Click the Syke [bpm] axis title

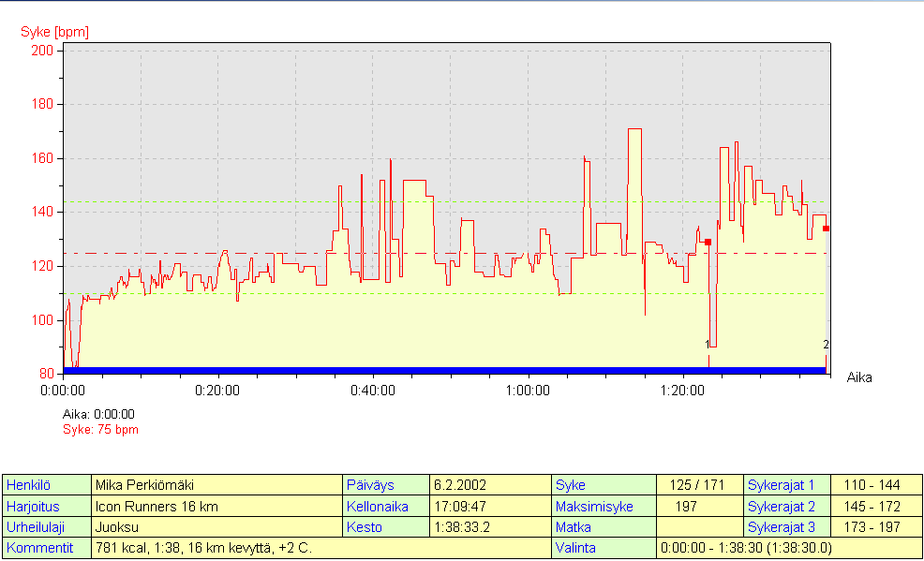[x=54, y=32]
